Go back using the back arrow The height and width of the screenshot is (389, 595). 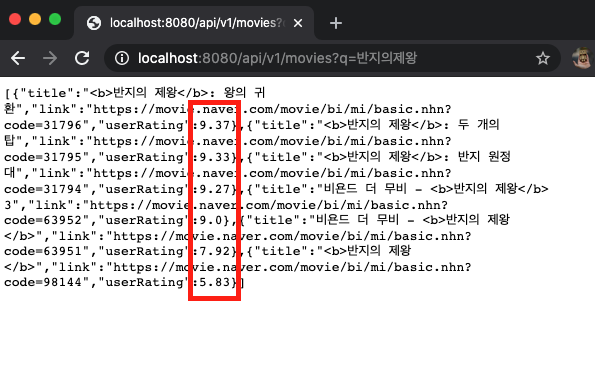(x=18, y=58)
